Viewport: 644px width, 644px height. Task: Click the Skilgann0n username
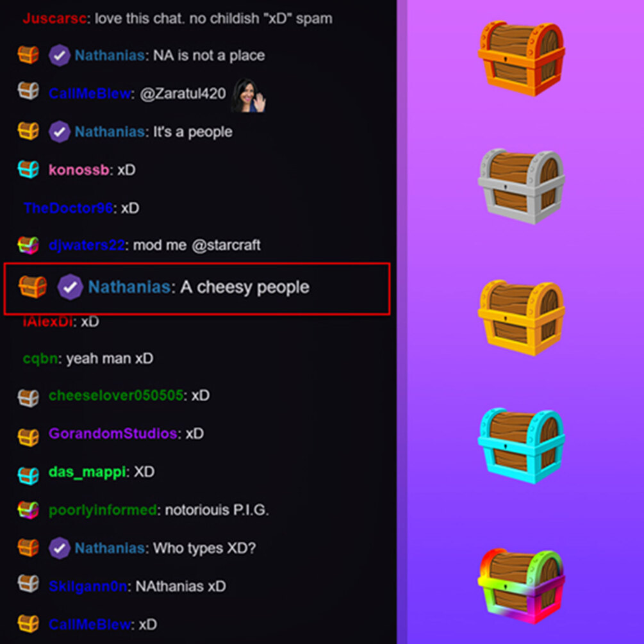[x=88, y=586]
